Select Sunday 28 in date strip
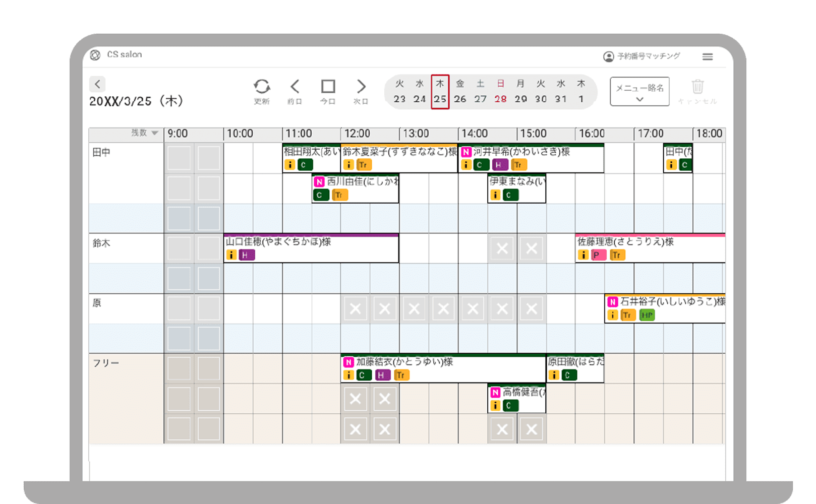The height and width of the screenshot is (504, 816). tap(500, 92)
